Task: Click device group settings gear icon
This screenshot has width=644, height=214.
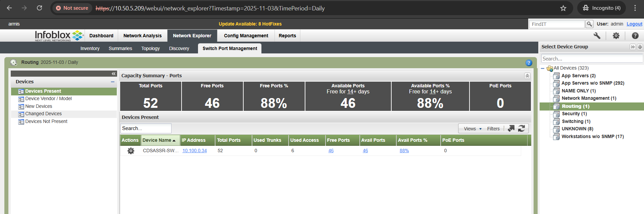Action: pyautogui.click(x=640, y=47)
